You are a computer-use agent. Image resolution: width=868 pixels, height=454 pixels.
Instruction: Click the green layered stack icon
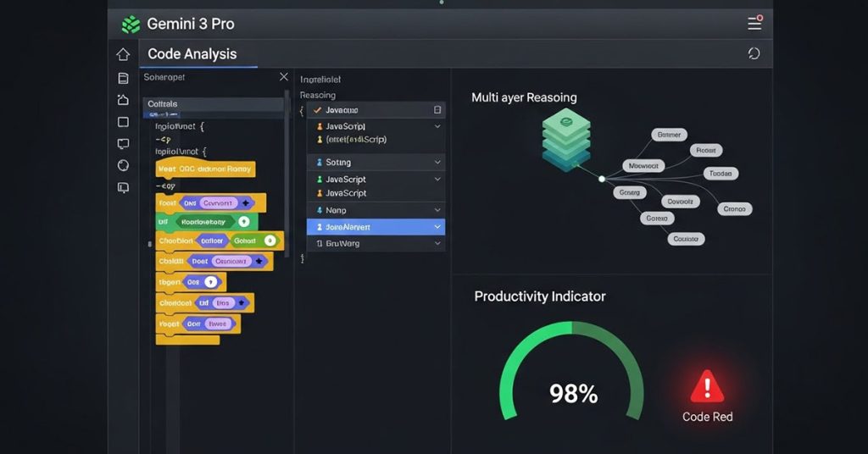point(565,140)
